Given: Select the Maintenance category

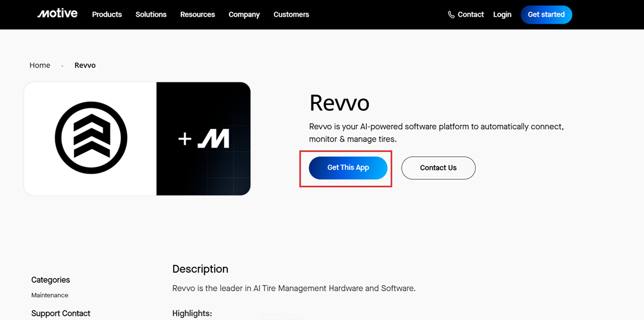Looking at the screenshot, I should click(x=50, y=295).
